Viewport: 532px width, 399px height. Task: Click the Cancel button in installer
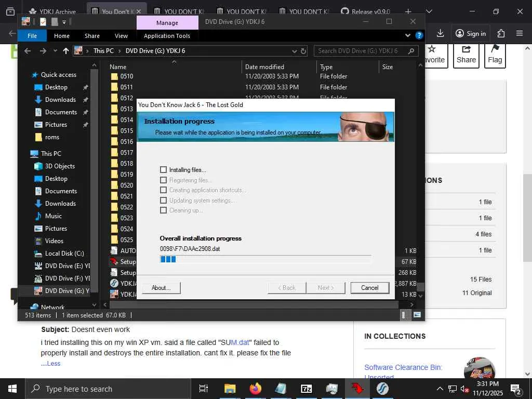click(x=369, y=288)
